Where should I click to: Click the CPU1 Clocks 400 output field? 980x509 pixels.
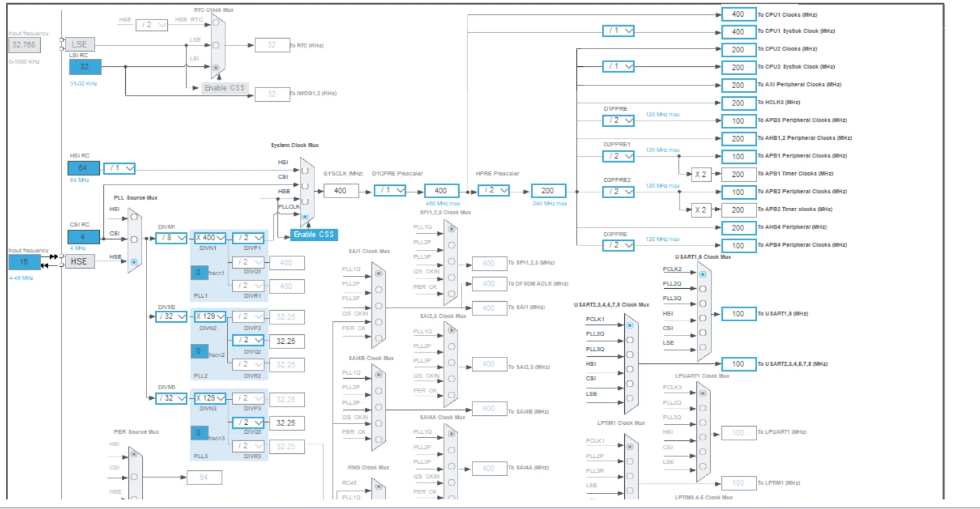click(739, 14)
